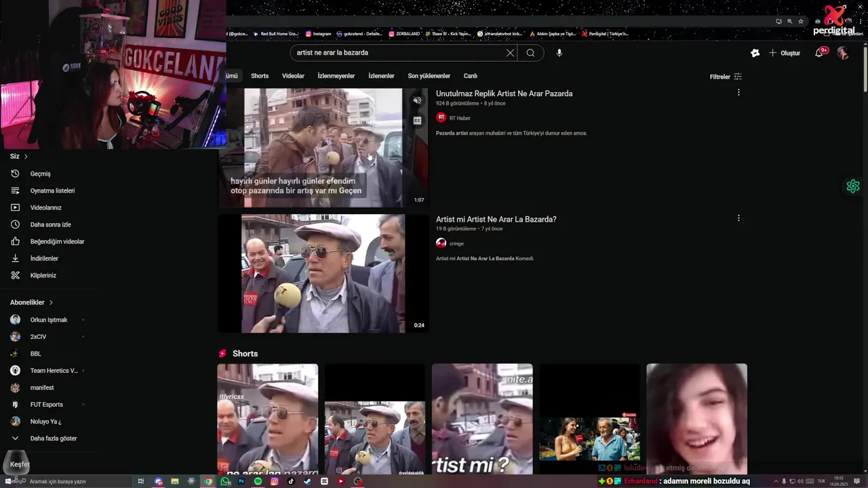Open the RT Haber channel avatar
This screenshot has width=868, height=488.
tap(441, 117)
